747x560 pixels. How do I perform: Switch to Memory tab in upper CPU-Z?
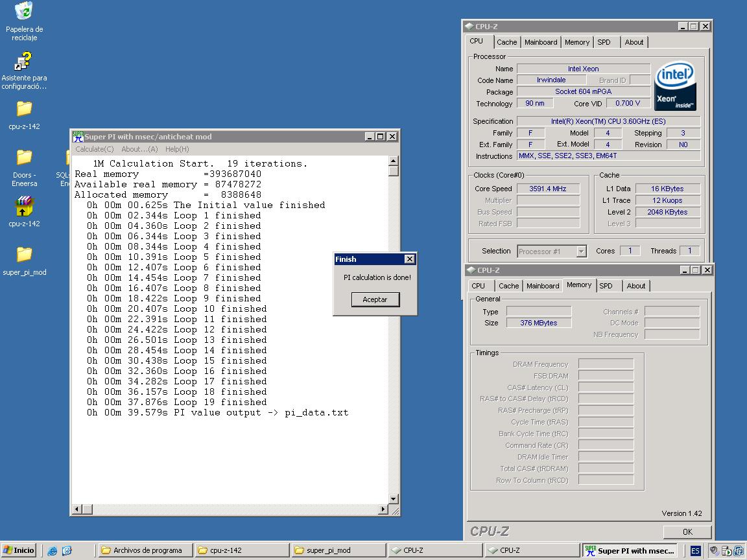(577, 42)
